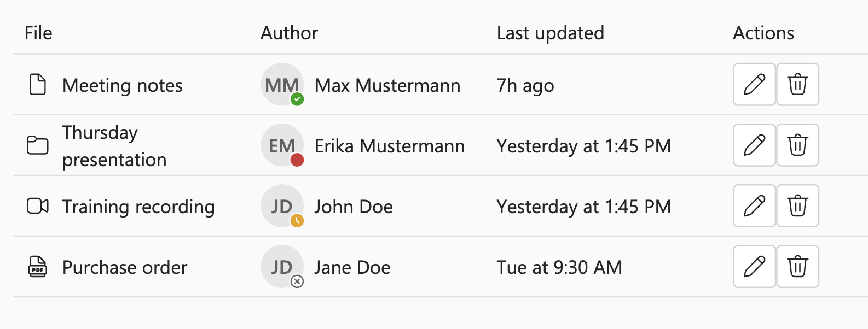Click the Training recording video icon
This screenshot has height=329, width=868.
[37, 206]
